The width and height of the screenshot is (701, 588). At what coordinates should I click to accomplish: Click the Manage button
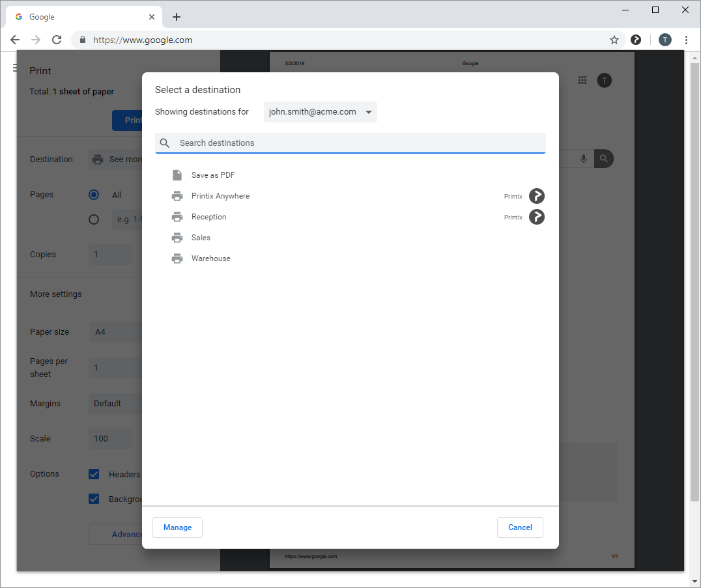(177, 527)
